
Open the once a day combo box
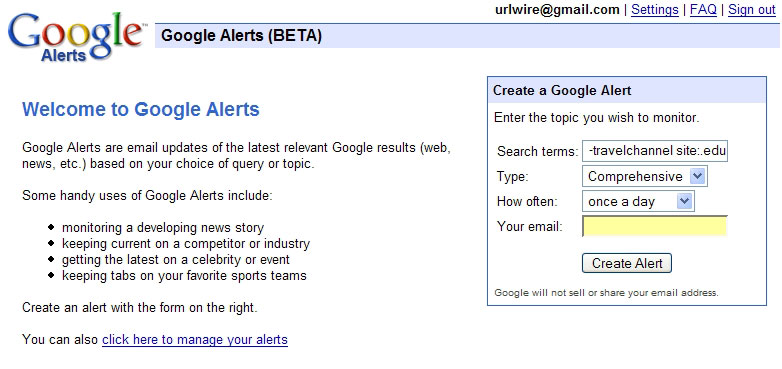click(638, 201)
